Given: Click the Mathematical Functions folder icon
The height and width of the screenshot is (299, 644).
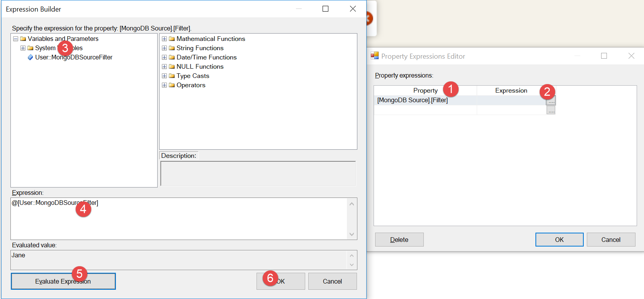Looking at the screenshot, I should [172, 39].
